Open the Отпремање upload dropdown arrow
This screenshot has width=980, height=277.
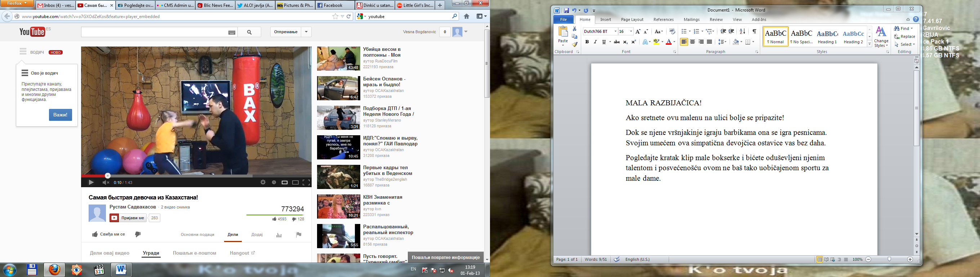306,32
